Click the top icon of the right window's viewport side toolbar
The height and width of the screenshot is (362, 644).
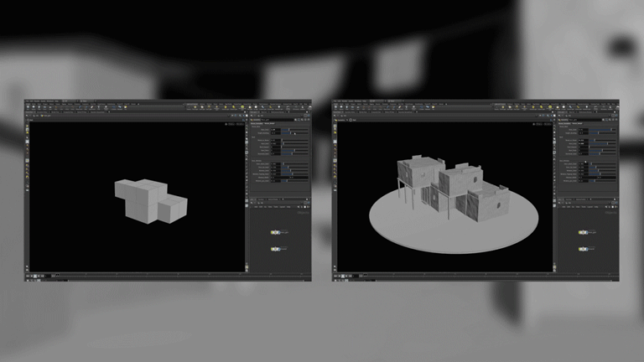point(336,127)
